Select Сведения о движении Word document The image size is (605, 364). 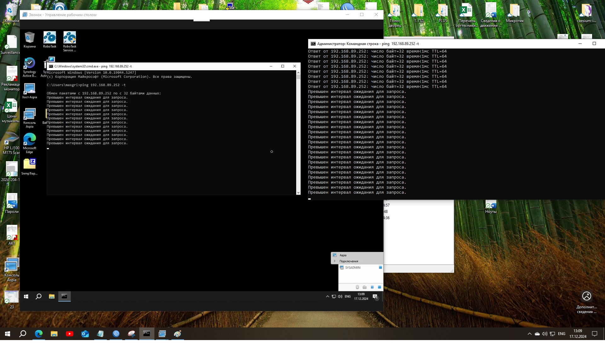[x=491, y=15]
